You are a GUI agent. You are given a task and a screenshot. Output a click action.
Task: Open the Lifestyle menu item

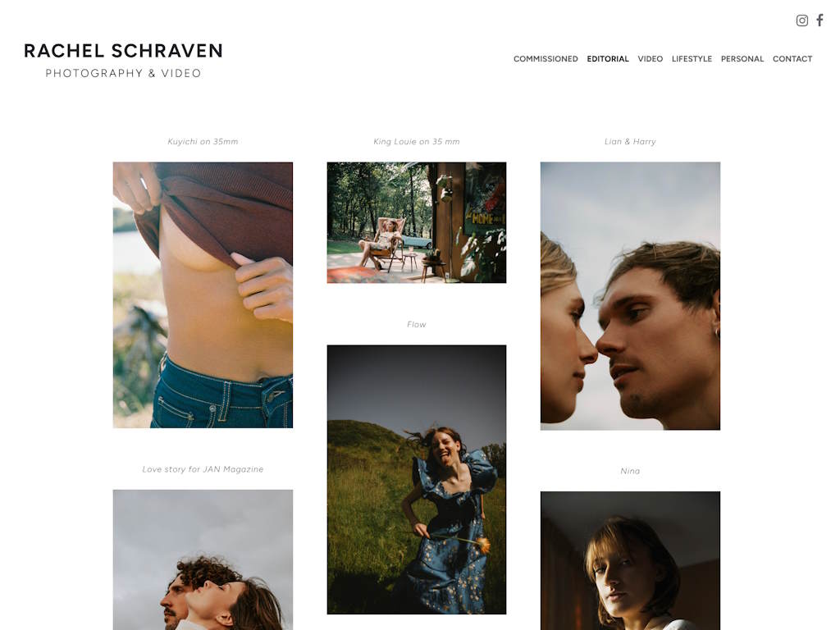(x=692, y=59)
